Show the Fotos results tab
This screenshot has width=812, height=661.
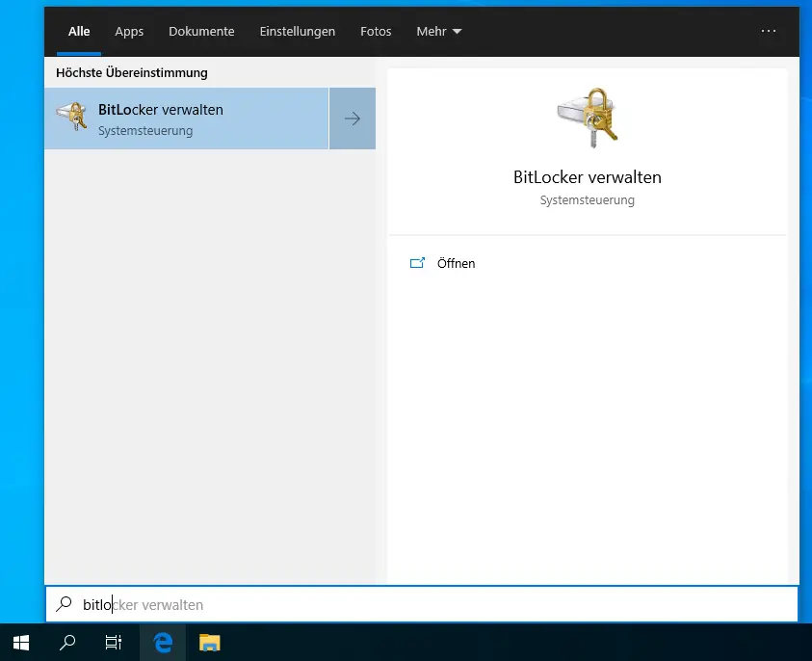tap(376, 31)
